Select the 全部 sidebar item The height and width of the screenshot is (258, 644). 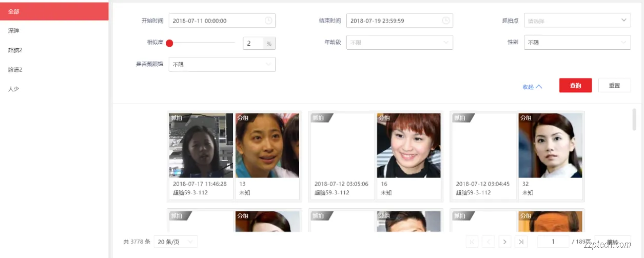[x=54, y=11]
